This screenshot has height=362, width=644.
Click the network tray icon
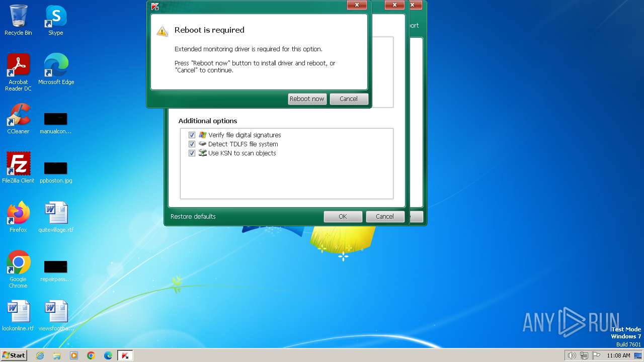[584, 355]
